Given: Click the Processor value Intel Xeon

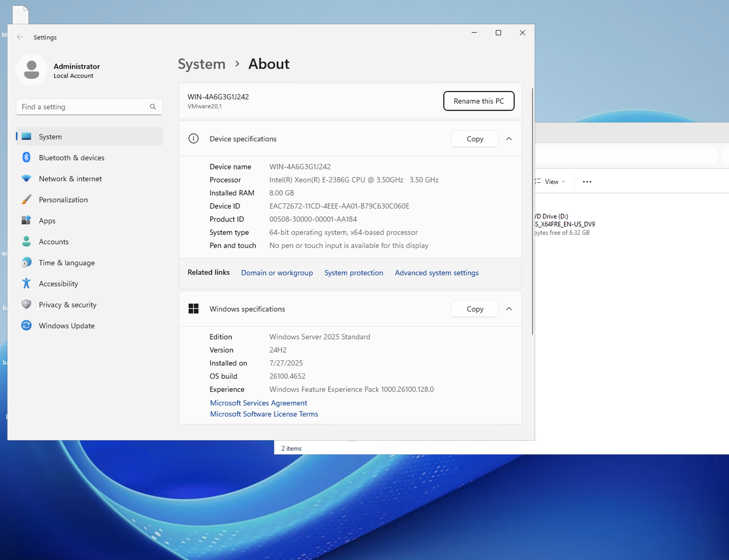Looking at the screenshot, I should tap(354, 180).
